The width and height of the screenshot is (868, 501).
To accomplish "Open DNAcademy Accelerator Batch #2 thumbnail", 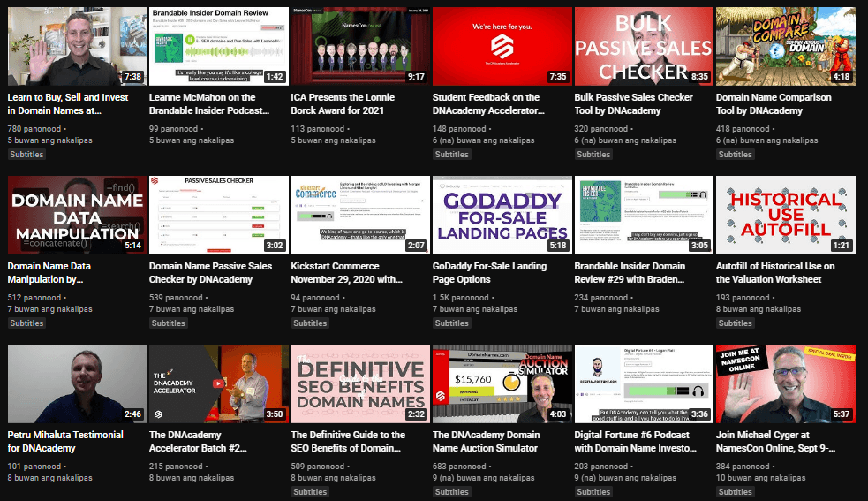I will pos(219,384).
